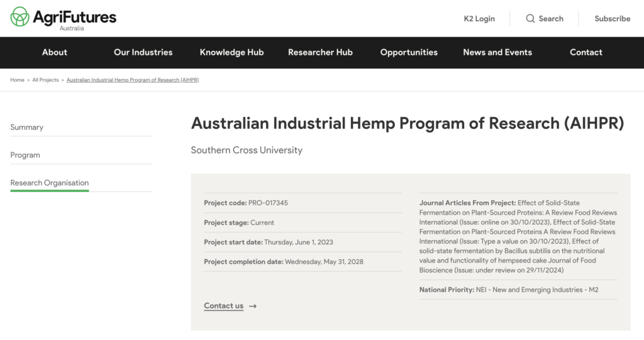The height and width of the screenshot is (340, 644).
Task: Click the arrow next to Contact us
Action: point(253,307)
